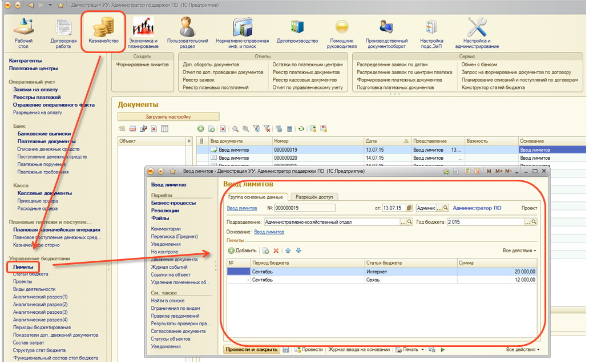Open Лимиты in the left navigation
Viewport: 589px width, 364px height.
point(23,266)
